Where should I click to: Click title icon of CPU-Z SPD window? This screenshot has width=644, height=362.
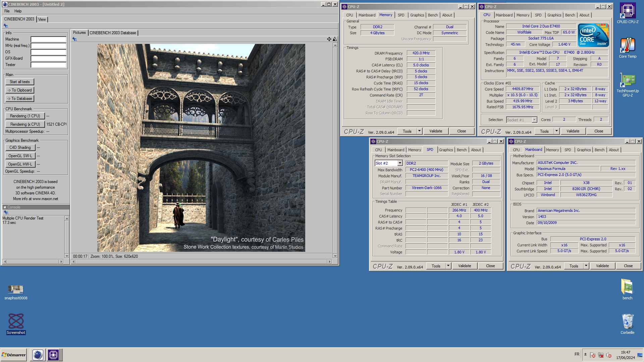click(373, 141)
